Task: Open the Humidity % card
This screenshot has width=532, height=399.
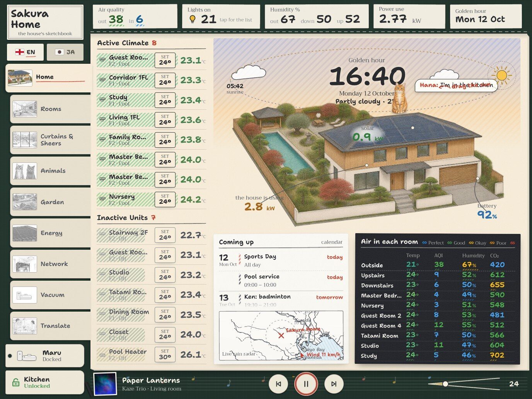Action: (316, 17)
